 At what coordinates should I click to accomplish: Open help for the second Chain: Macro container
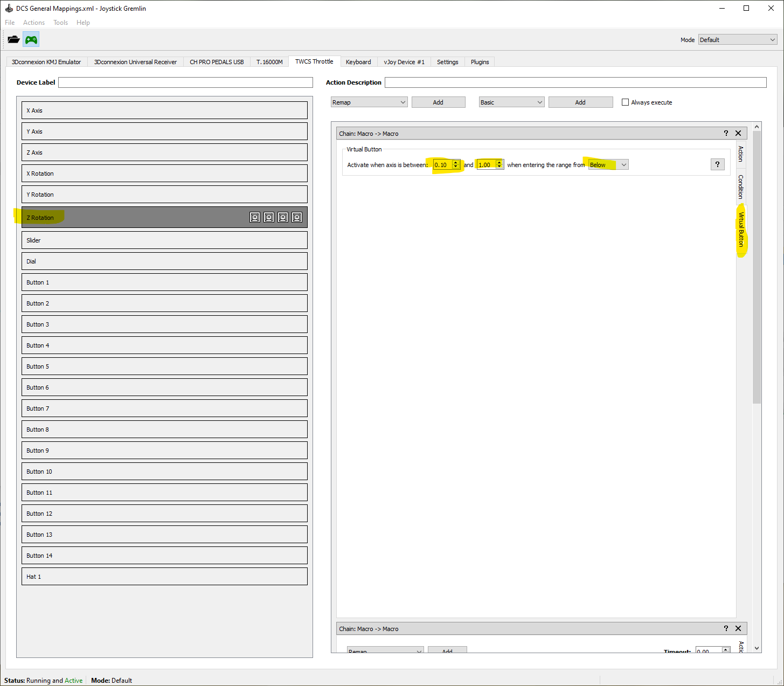click(726, 628)
